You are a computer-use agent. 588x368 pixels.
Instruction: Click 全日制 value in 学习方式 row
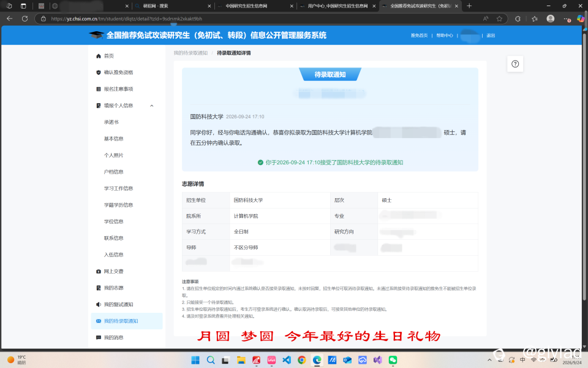point(241,232)
